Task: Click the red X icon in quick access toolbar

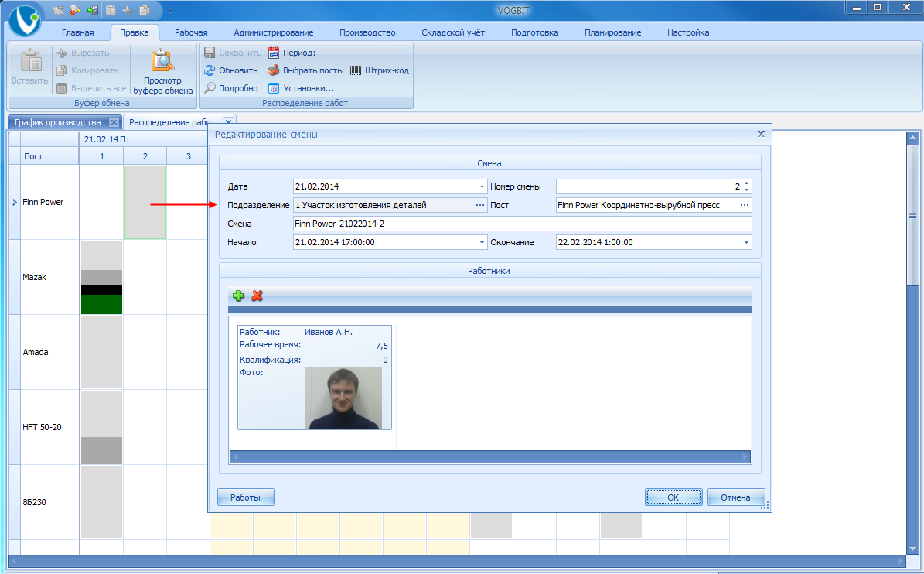Action: point(76,10)
